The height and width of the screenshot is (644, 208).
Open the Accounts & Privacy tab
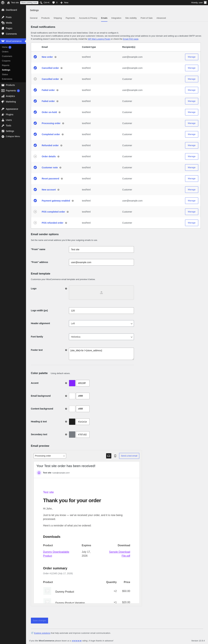88,18
